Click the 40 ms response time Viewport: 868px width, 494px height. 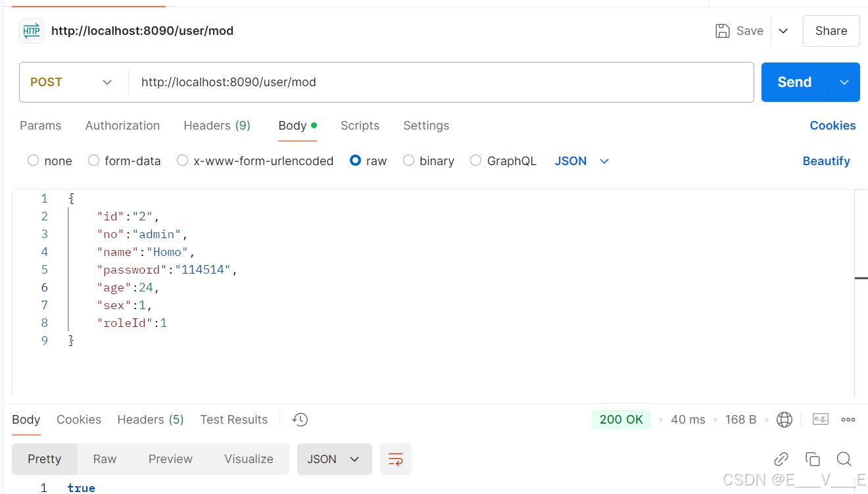(688, 420)
